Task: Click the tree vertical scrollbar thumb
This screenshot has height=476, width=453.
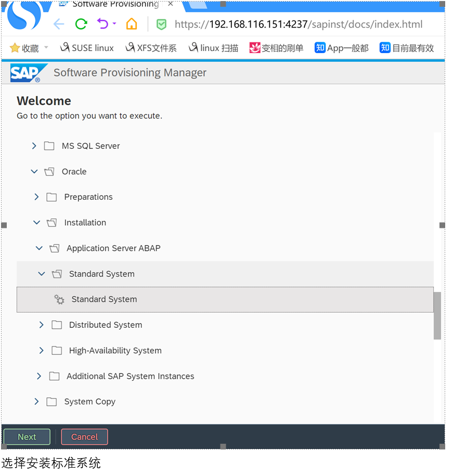Action: point(437,316)
